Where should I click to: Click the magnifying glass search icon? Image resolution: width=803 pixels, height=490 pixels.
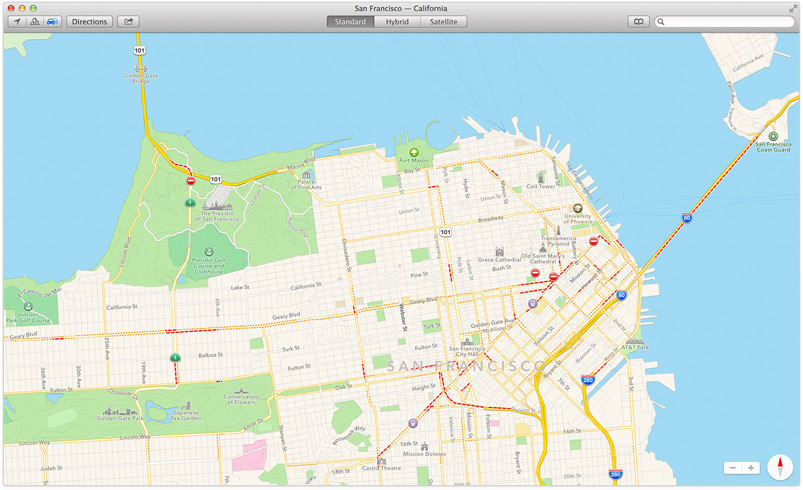click(x=662, y=21)
